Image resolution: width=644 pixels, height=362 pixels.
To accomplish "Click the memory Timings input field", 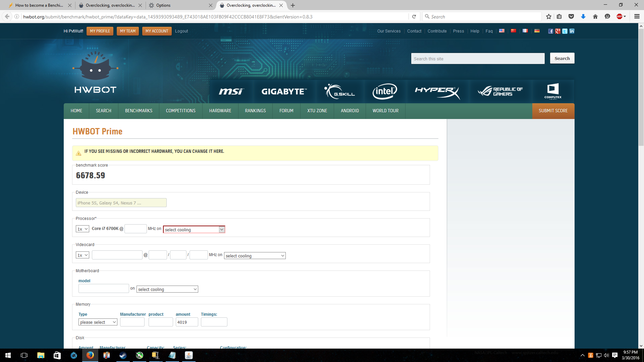I will click(x=214, y=322).
